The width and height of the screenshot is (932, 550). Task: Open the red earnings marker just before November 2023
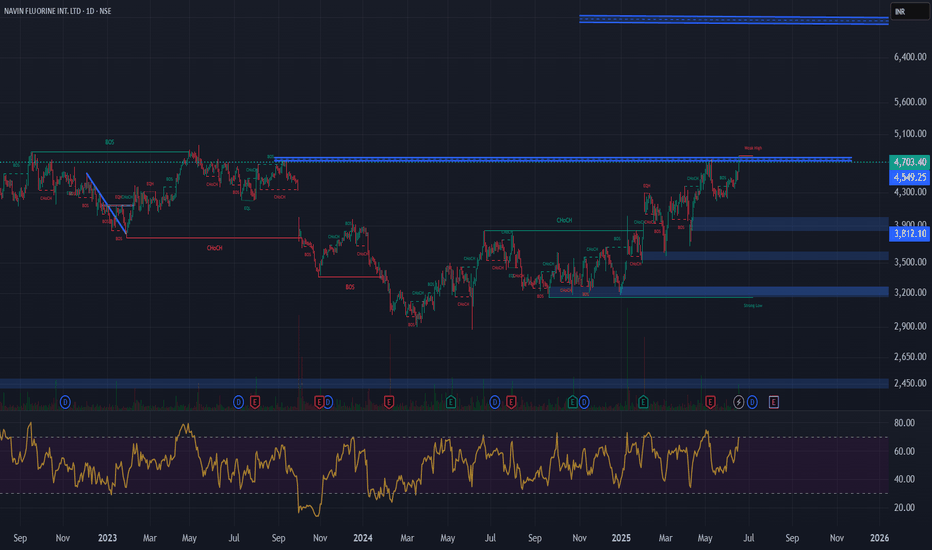[x=319, y=403]
